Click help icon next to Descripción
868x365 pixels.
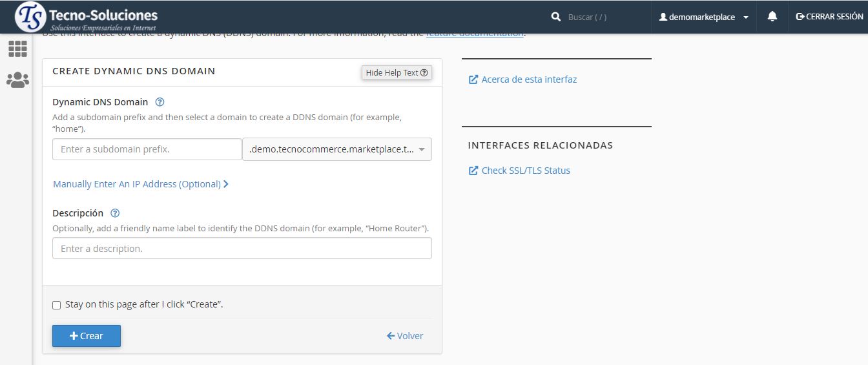(x=115, y=213)
